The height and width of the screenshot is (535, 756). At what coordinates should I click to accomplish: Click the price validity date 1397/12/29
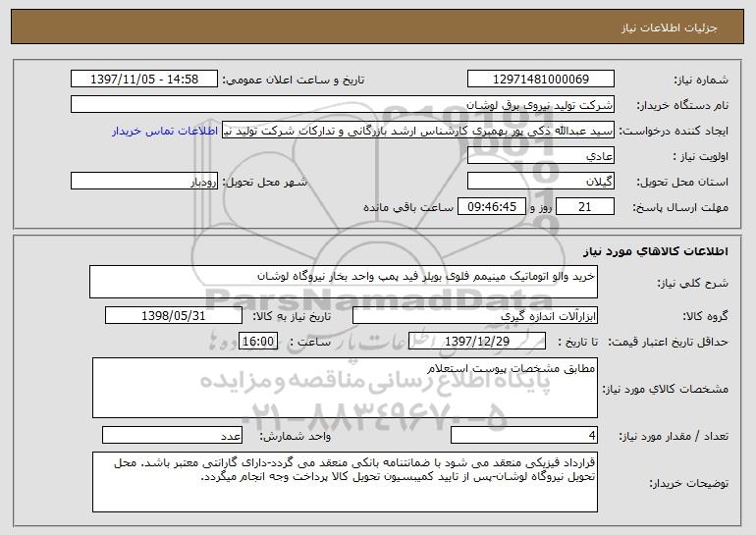(477, 342)
